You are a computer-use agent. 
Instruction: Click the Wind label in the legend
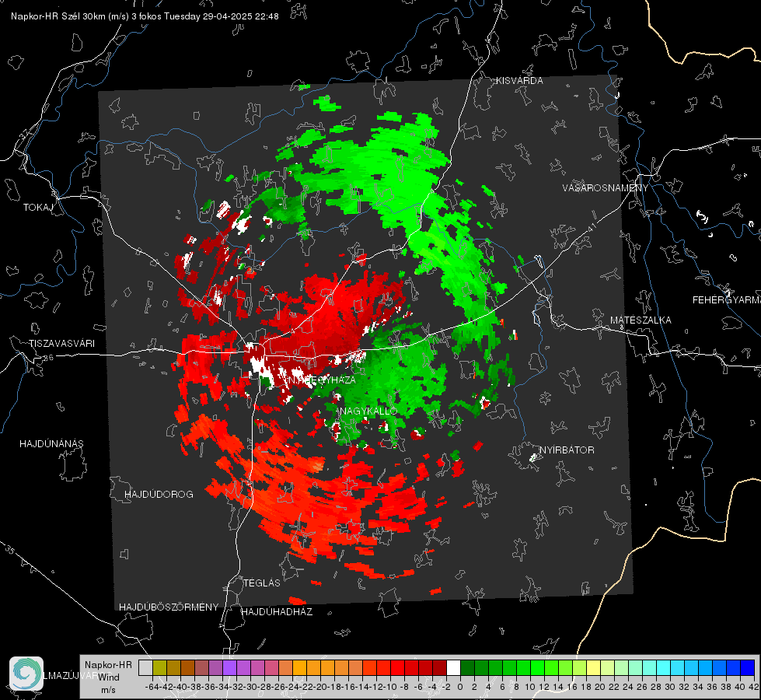point(109,677)
